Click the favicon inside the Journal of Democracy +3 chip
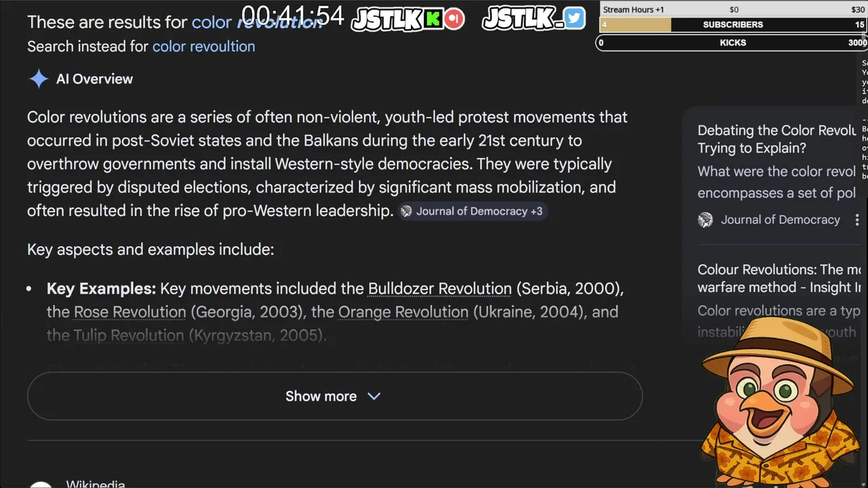 pyautogui.click(x=406, y=211)
